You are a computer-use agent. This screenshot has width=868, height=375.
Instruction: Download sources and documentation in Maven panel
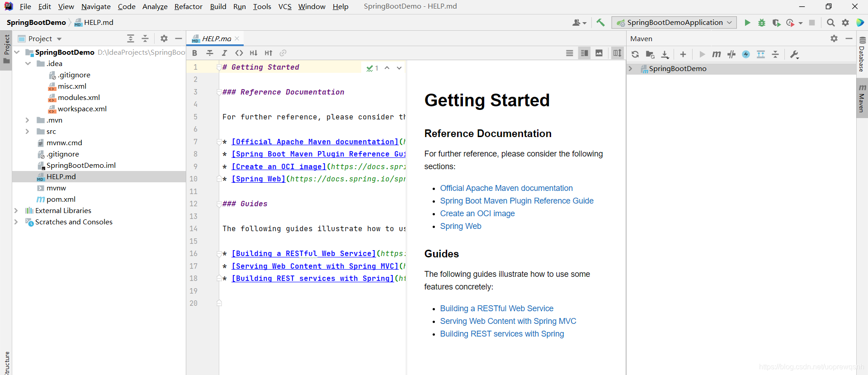pos(665,54)
